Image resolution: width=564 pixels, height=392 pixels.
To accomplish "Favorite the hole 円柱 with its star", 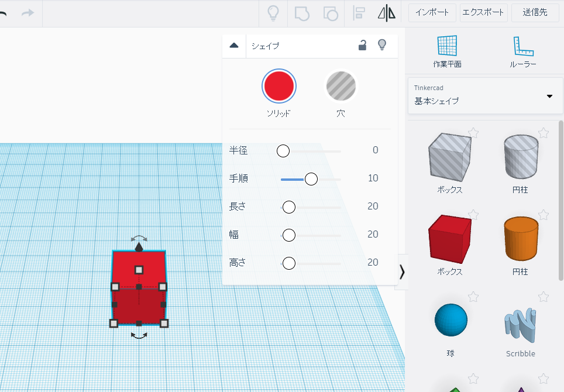I will coord(544,133).
